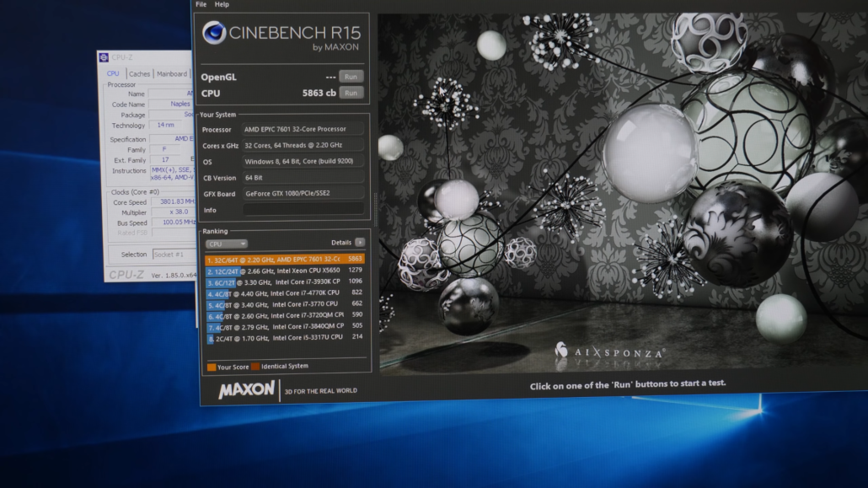Select the Core i7-3930K ranking row

(x=285, y=282)
